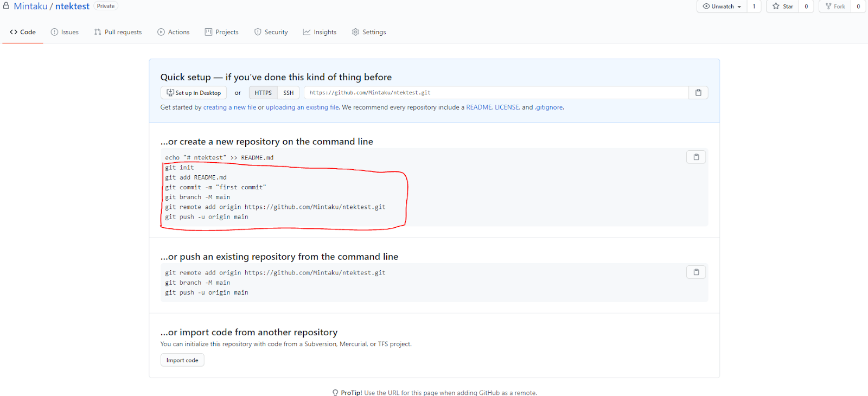Go to Mintaku owner profile link
This screenshot has width=868, height=396.
click(30, 7)
